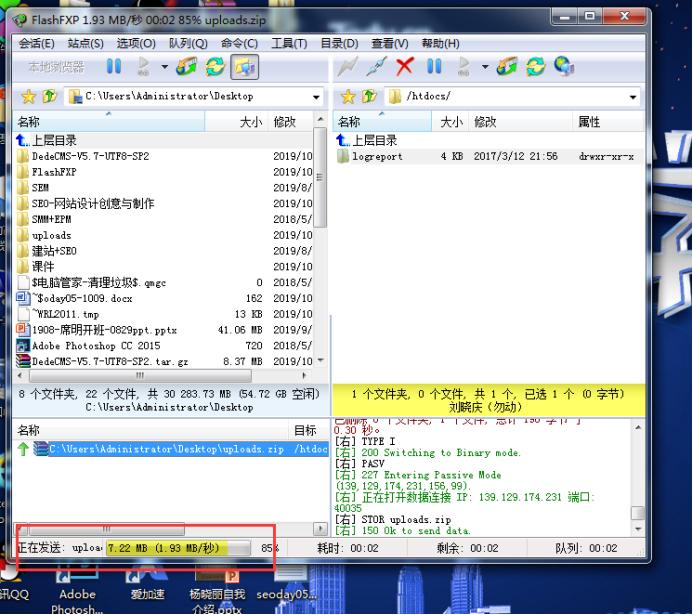Sort remote files by 属性 column
The image size is (693, 615).
pyautogui.click(x=608, y=122)
